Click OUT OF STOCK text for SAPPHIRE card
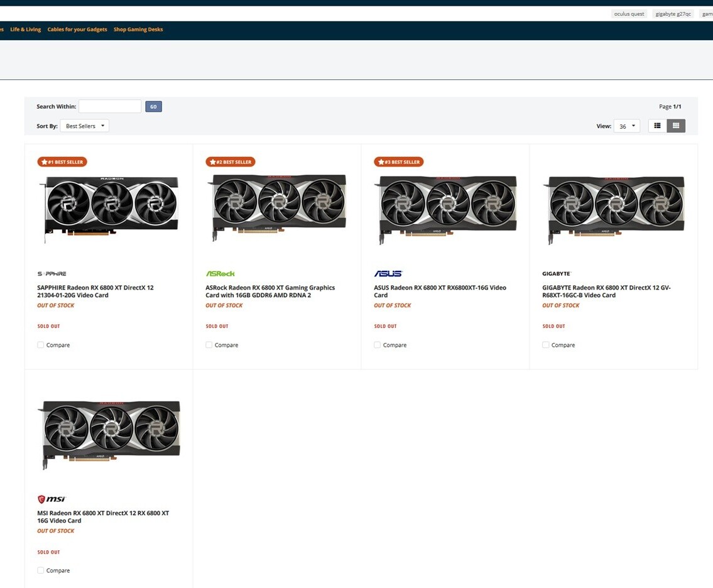The width and height of the screenshot is (713, 588). [55, 305]
